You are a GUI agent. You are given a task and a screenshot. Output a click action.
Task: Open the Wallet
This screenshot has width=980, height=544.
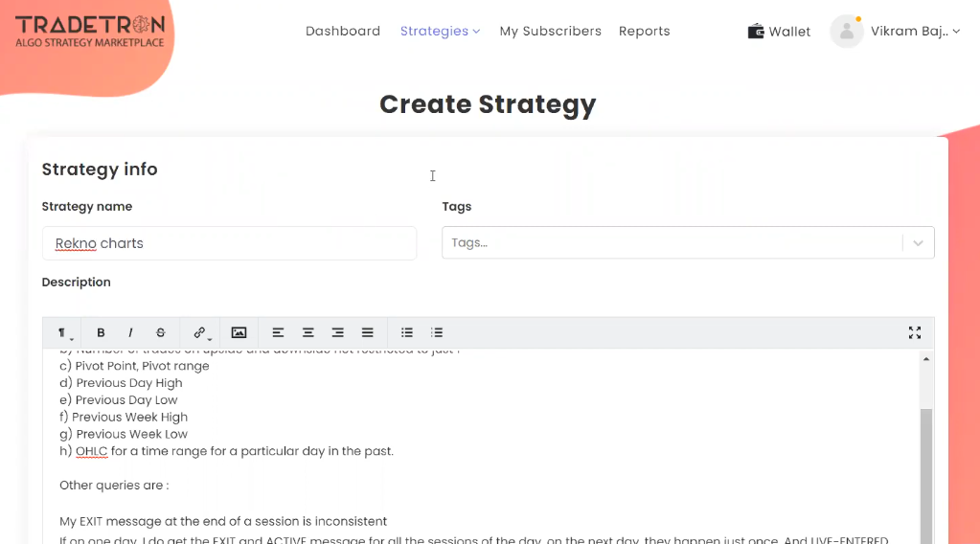(779, 32)
